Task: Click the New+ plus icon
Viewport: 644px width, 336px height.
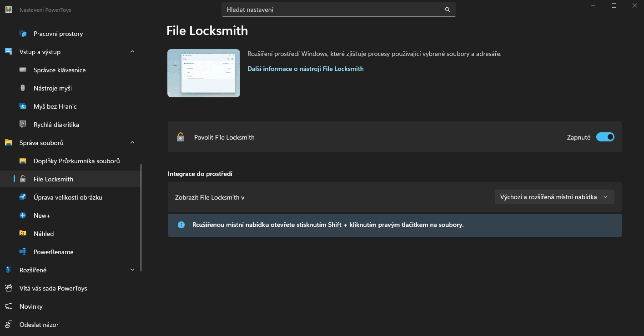Action: [23, 216]
